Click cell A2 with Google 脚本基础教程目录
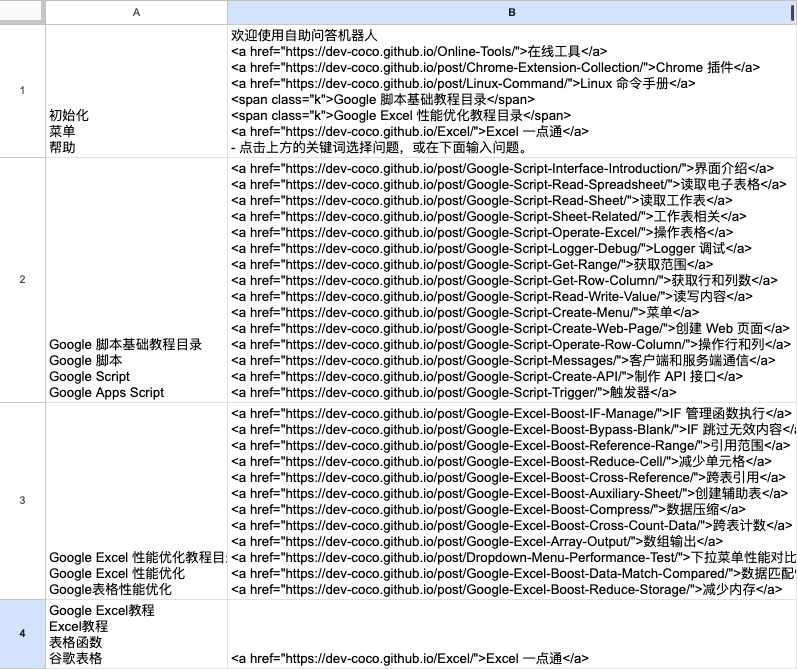Viewport: 797px width, 669px height. (136, 280)
